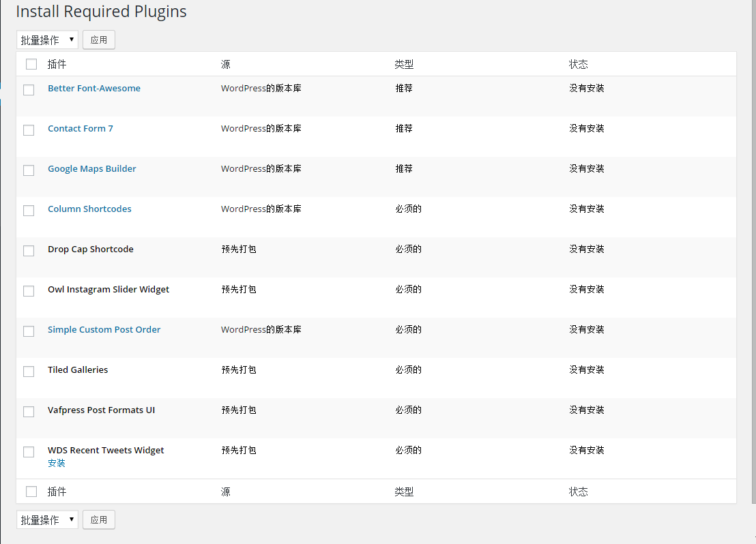The image size is (756, 544).
Task: Click the 插件 column label in footer
Action: coord(57,492)
